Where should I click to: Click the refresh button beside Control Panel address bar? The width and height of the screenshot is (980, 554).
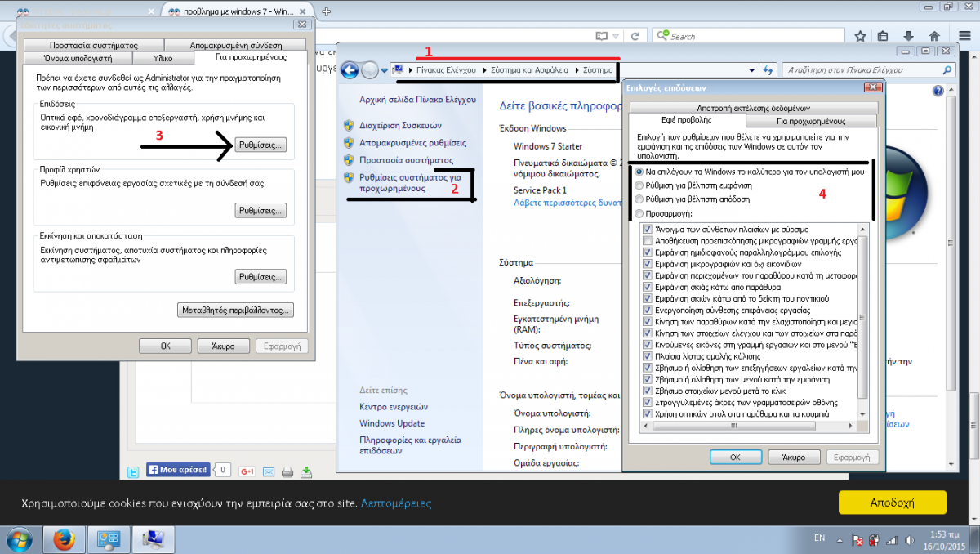click(768, 70)
